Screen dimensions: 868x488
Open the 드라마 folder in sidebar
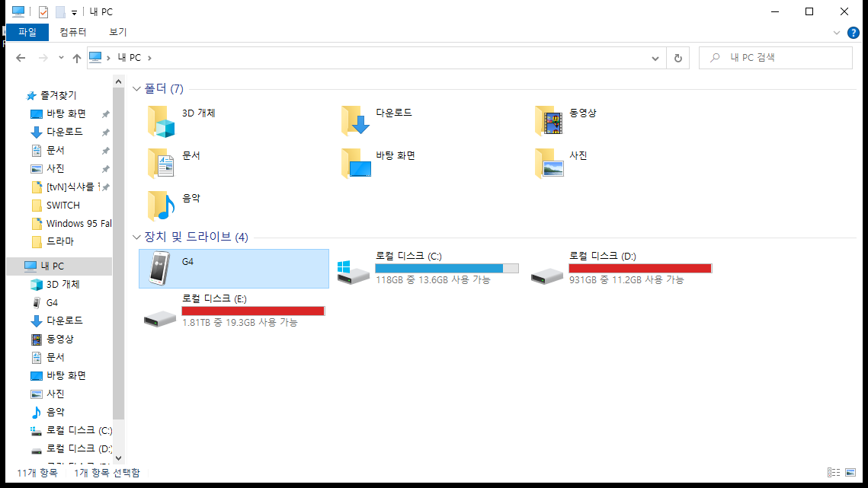59,241
